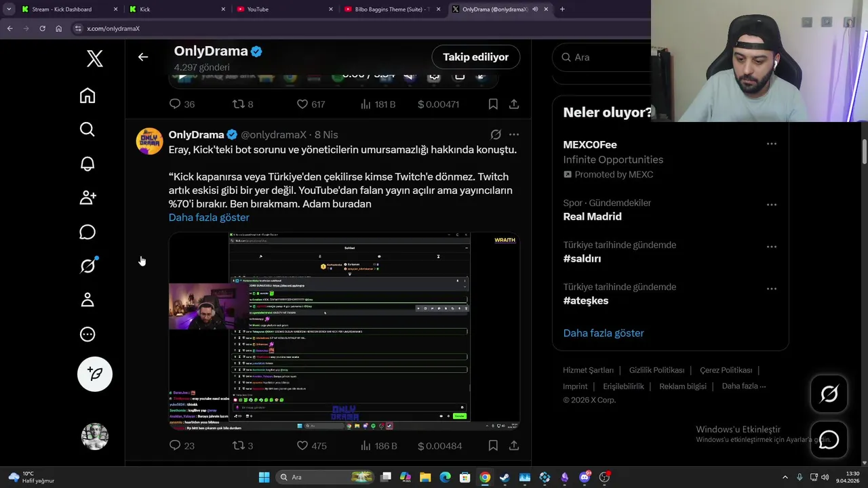This screenshot has width=868, height=488.
Task: View analytics showing 181 B views
Action: [x=378, y=104]
